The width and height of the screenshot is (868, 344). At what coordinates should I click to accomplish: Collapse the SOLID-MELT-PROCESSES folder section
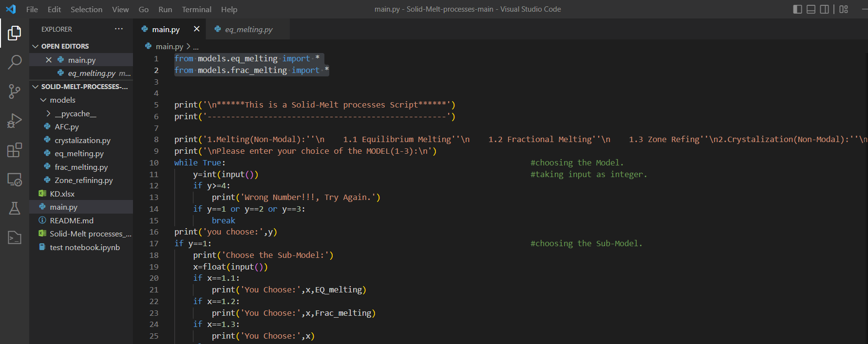[x=81, y=87]
